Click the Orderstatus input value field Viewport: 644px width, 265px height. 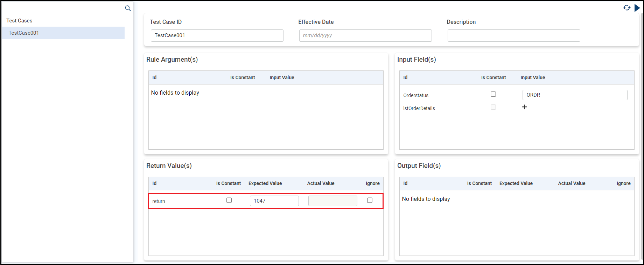pyautogui.click(x=575, y=95)
